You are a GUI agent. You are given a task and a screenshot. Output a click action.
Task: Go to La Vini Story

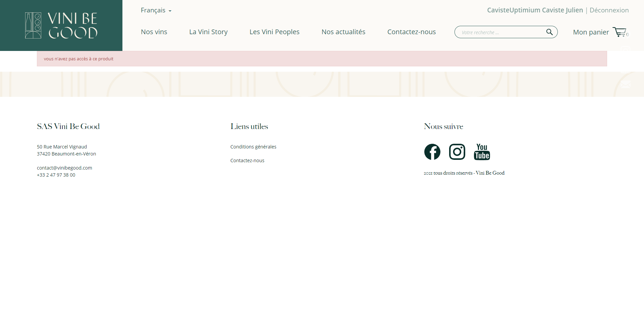pyautogui.click(x=208, y=32)
